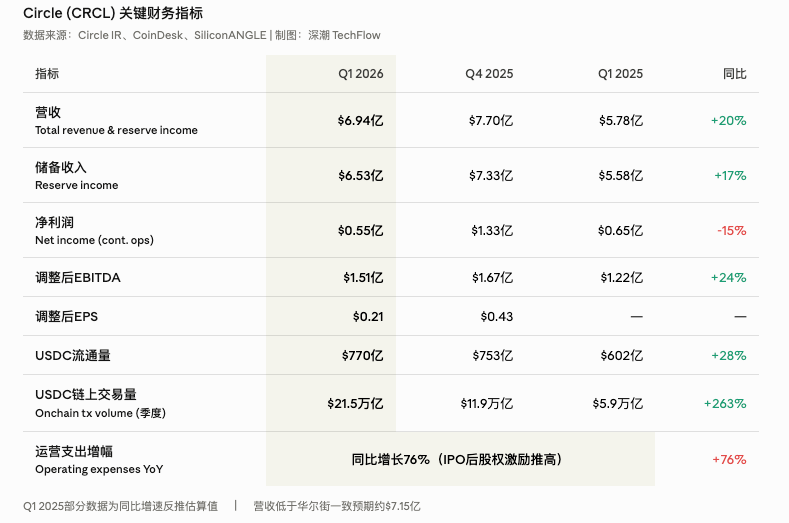Image resolution: width=789 pixels, height=523 pixels.
Task: Click the '$7.33亿' reserve income cell
Action: point(491,176)
